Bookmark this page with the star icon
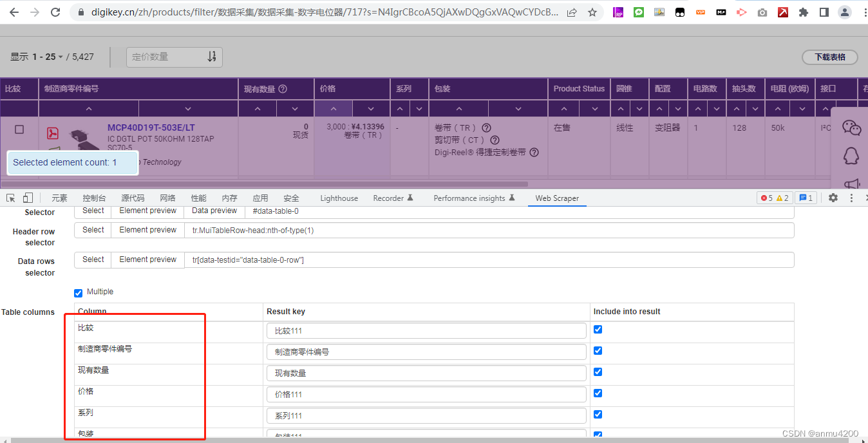The height and width of the screenshot is (443, 868). [x=592, y=12]
